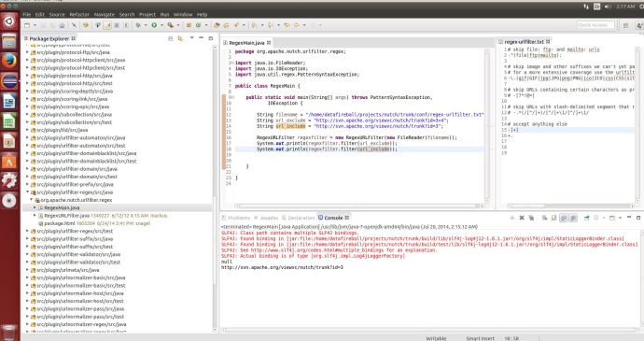Open the dropdown arrow next to Run icon
Image resolution: width=644 pixels, height=341 pixels.
[161, 25]
